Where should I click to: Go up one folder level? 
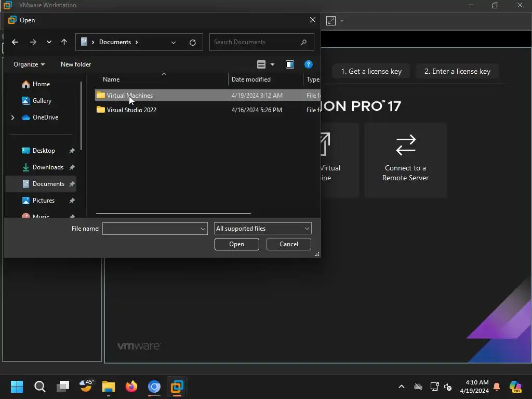(64, 42)
